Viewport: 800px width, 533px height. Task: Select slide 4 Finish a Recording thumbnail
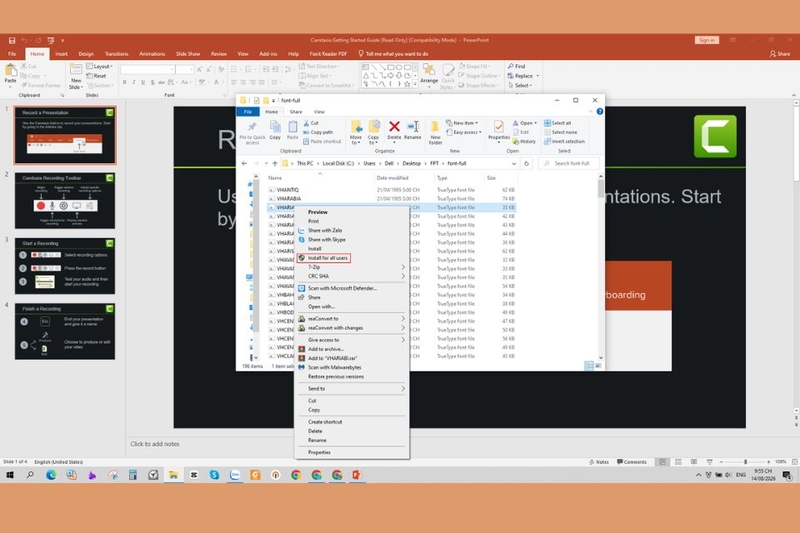pyautogui.click(x=65, y=332)
